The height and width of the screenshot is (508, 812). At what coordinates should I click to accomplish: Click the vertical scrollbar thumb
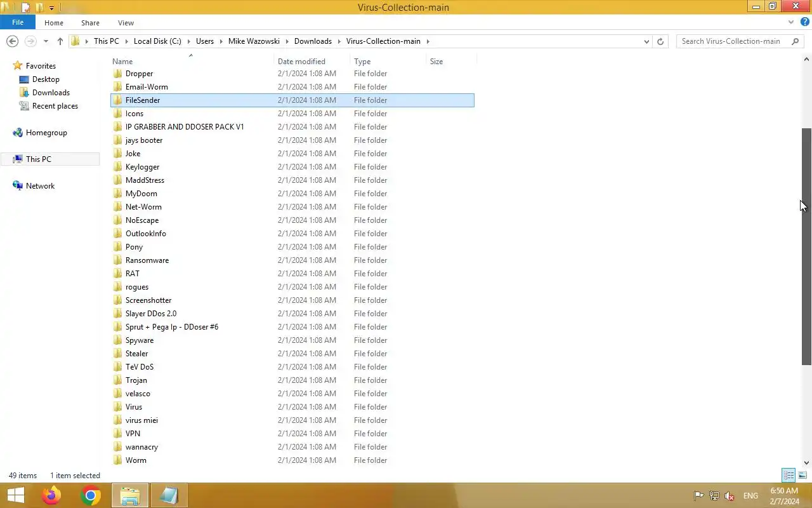click(x=806, y=246)
